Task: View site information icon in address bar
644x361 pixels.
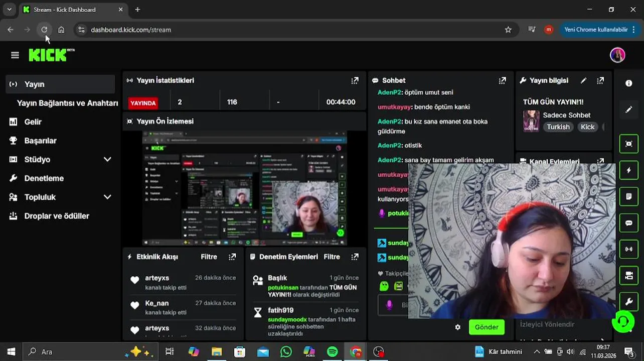Action: pos(82,30)
